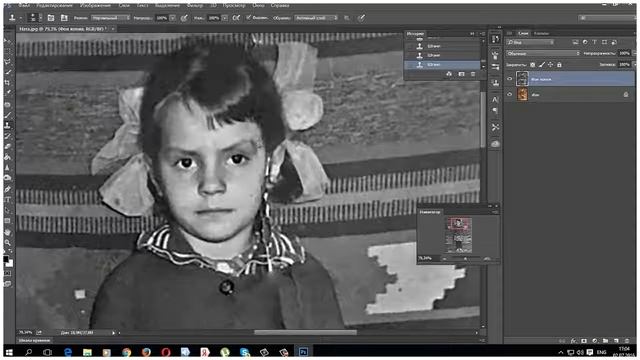Select the Brush tool
The width and height of the screenshot is (640, 360).
click(x=7, y=115)
